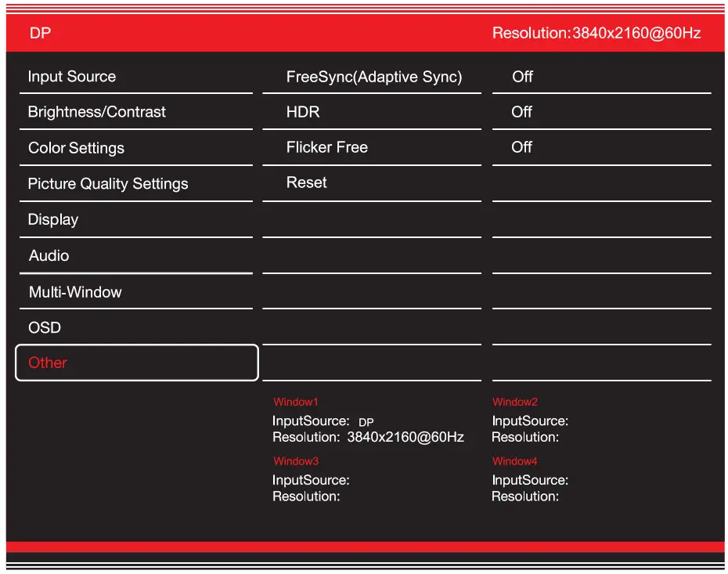728x574 pixels.
Task: Open Color Settings menu
Action: pyautogui.click(x=136, y=148)
